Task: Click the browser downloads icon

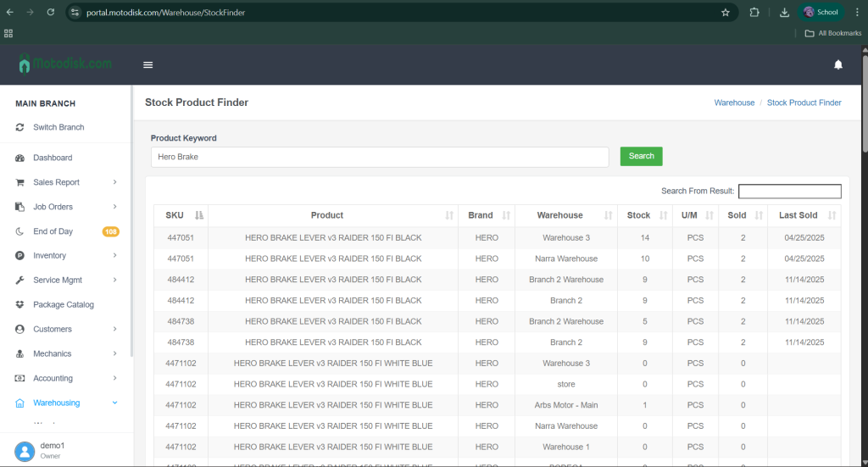Action: [x=784, y=13]
